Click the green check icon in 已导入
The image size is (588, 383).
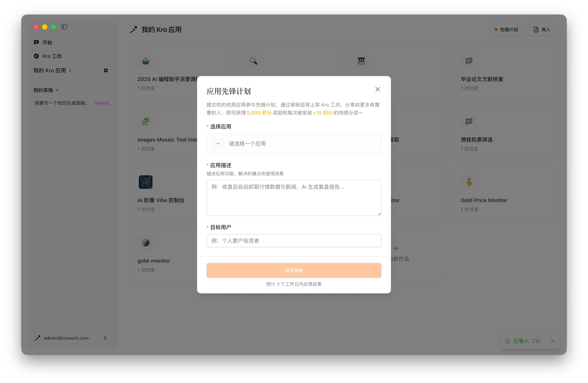click(x=507, y=341)
